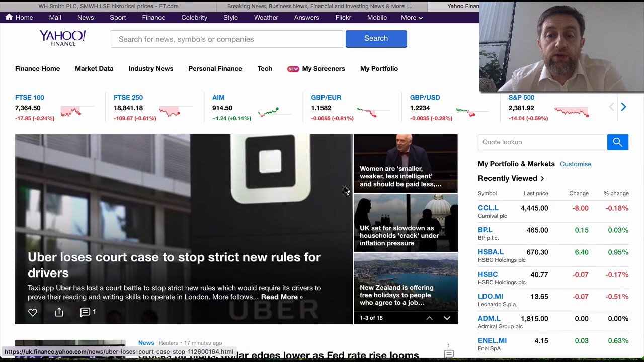Open Mobile in top bar
The image size is (644, 362).
377,18
